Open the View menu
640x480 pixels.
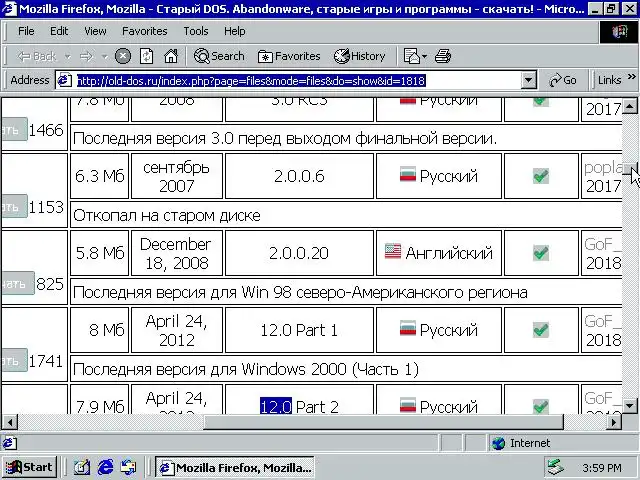pyautogui.click(x=95, y=31)
